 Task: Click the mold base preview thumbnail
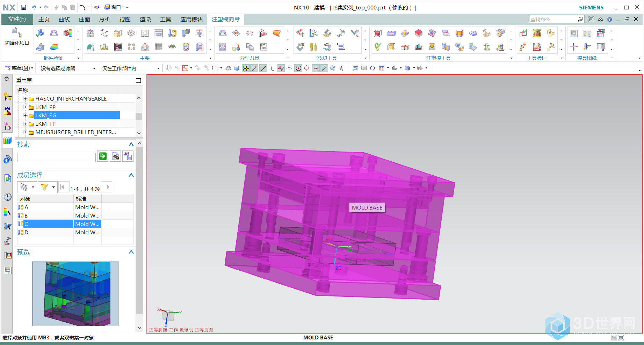point(75,294)
